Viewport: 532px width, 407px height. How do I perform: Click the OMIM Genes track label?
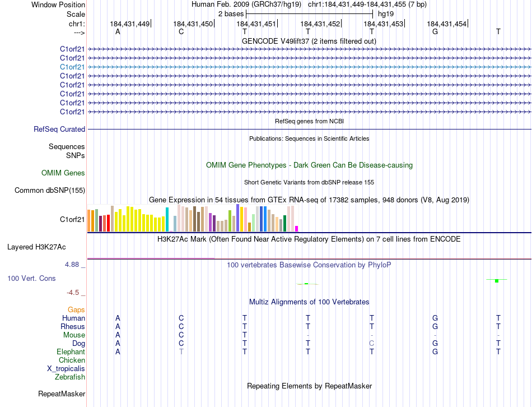63,173
